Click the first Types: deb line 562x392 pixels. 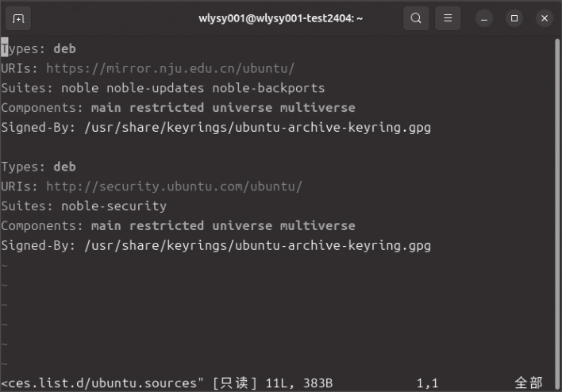(x=38, y=48)
